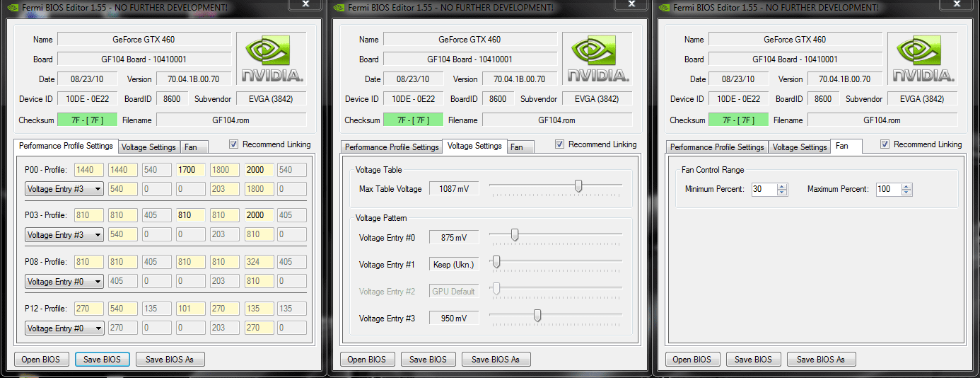The width and height of the screenshot is (980, 378).
Task: Click the 101 field in P12 profile
Action: [190, 309]
